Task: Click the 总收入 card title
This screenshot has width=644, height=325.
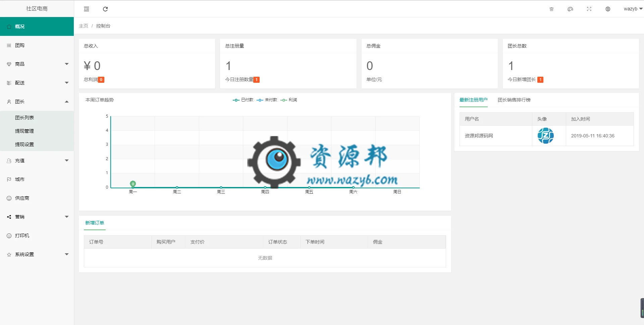Action: (x=91, y=46)
